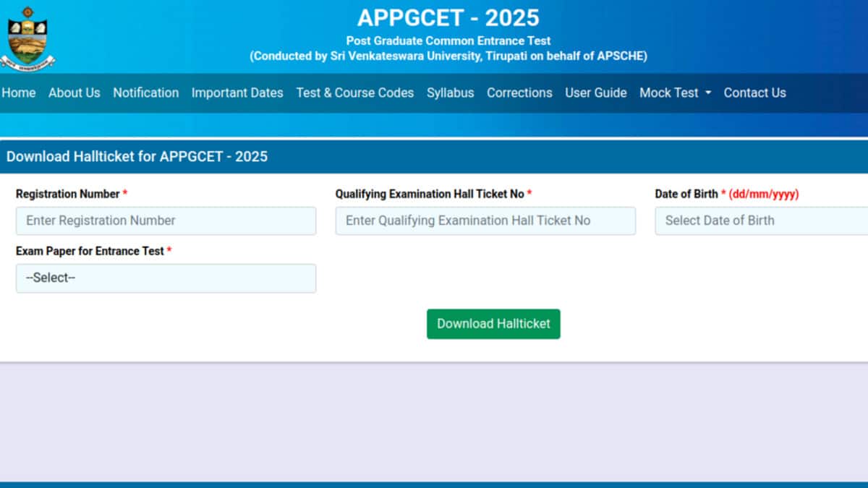Viewport: 868px width, 488px height.
Task: Click 'Conducted by Sri Venkateswara University' text
Action: click(365, 56)
